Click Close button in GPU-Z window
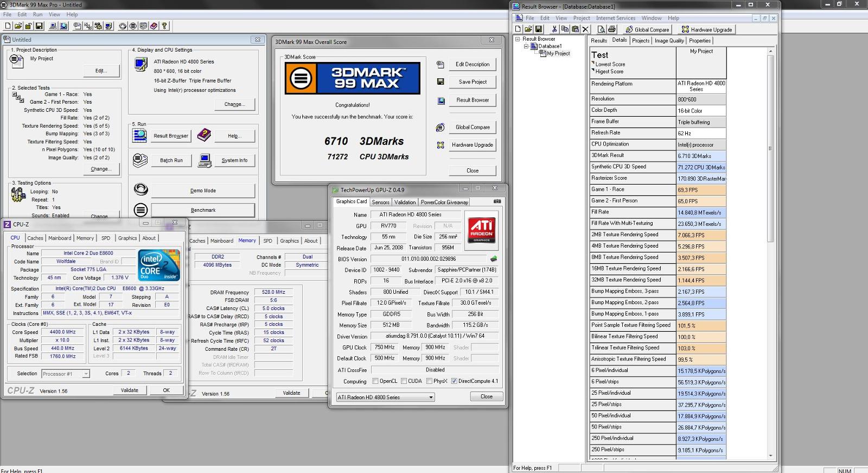The height and width of the screenshot is (473, 868). tap(487, 396)
